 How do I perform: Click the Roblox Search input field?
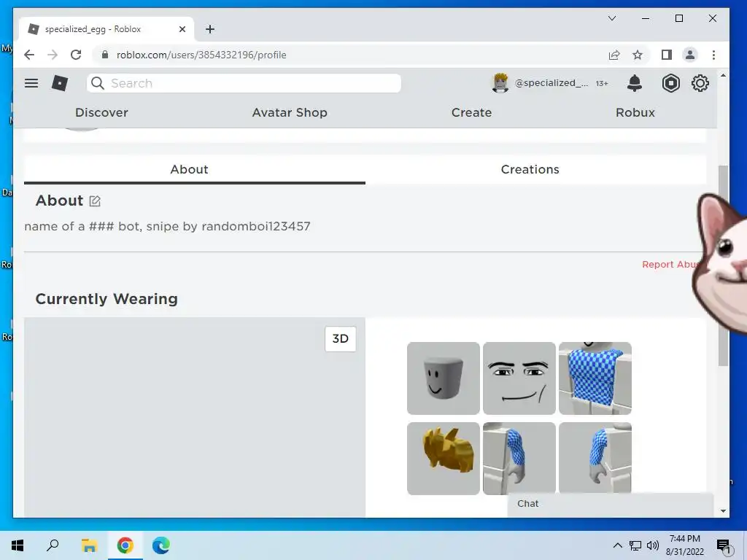(244, 83)
